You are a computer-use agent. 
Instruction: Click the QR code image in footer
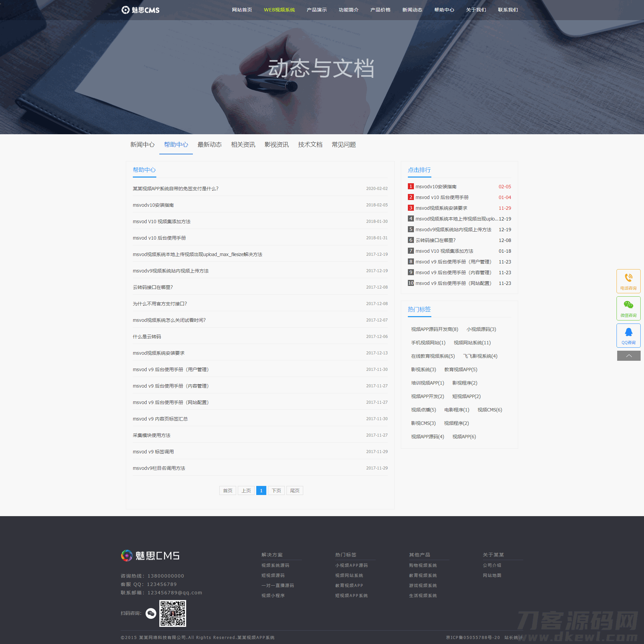pyautogui.click(x=172, y=613)
